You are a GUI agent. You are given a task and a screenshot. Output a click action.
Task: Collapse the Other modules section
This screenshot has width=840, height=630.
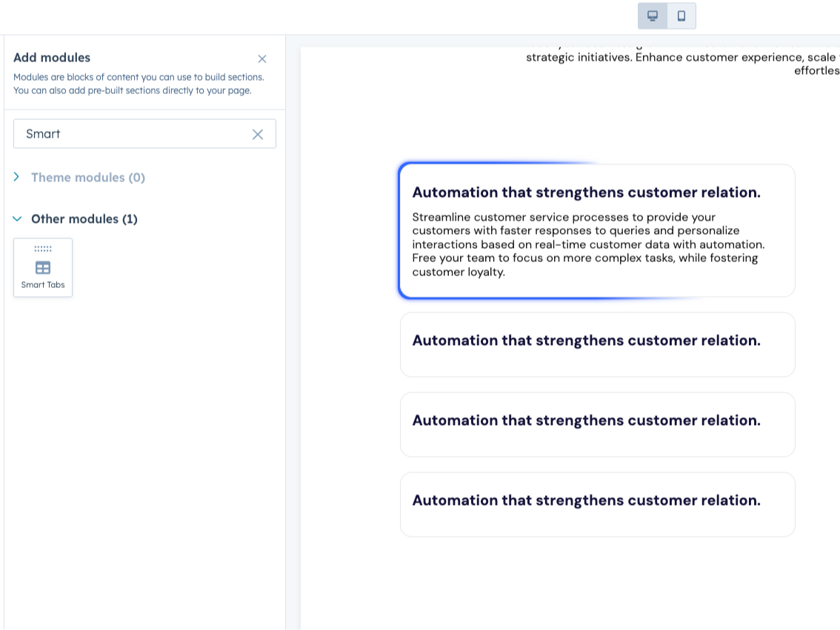click(x=17, y=218)
